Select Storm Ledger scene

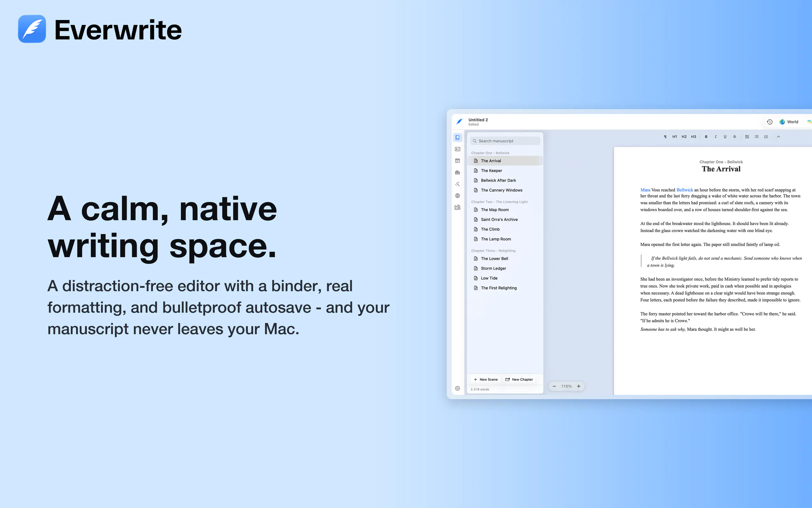(505, 269)
